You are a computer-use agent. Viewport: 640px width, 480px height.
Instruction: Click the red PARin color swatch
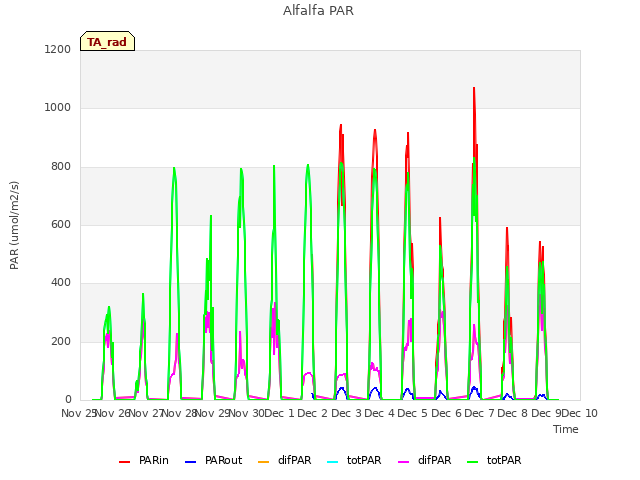[124, 462]
